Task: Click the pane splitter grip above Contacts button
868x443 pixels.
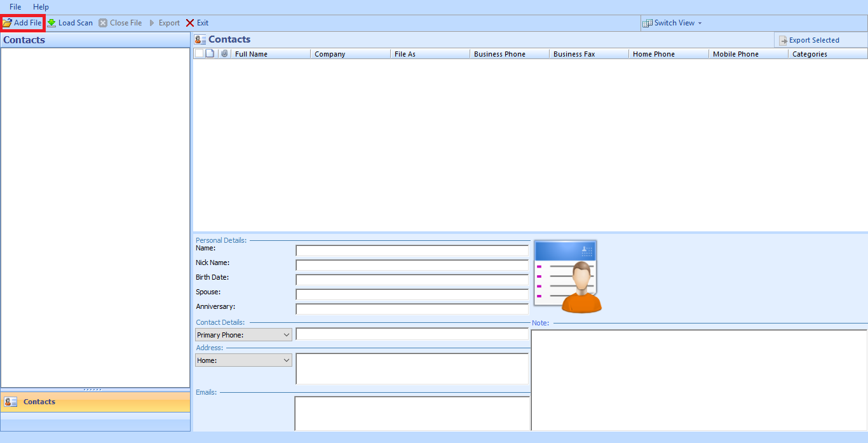Action: pyautogui.click(x=93, y=390)
